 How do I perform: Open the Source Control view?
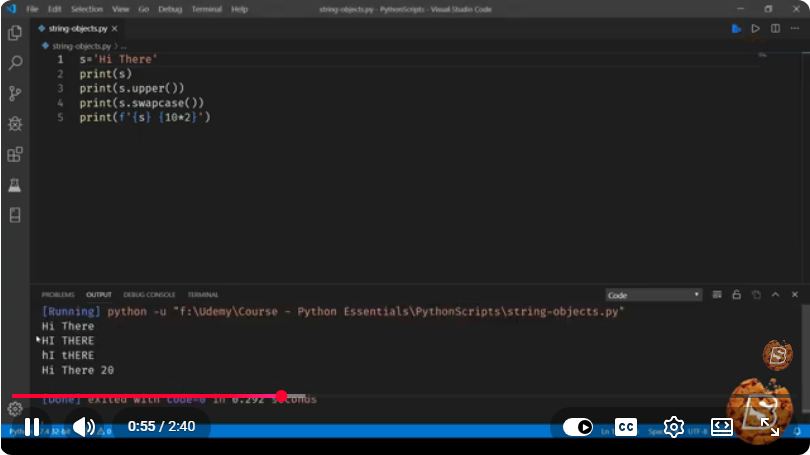(x=15, y=93)
